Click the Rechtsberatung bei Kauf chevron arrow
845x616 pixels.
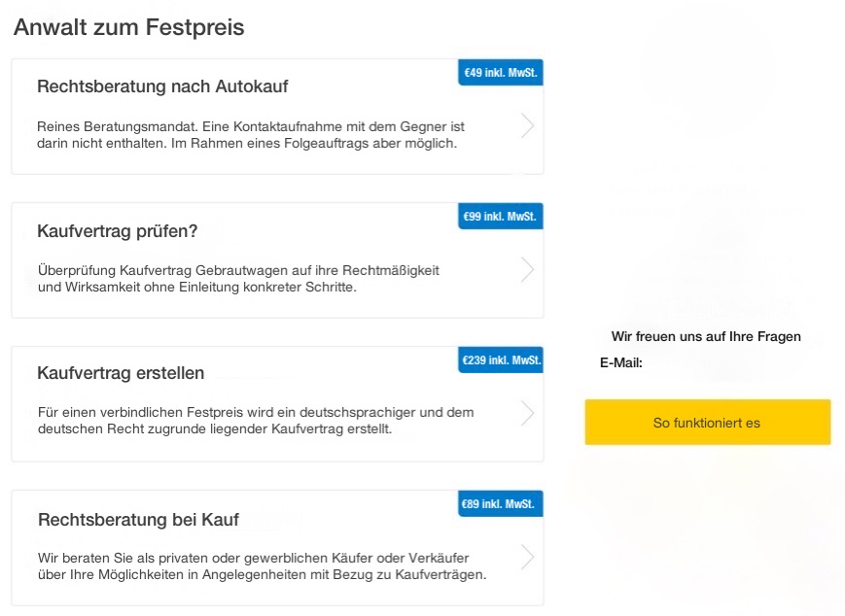pyautogui.click(x=527, y=558)
